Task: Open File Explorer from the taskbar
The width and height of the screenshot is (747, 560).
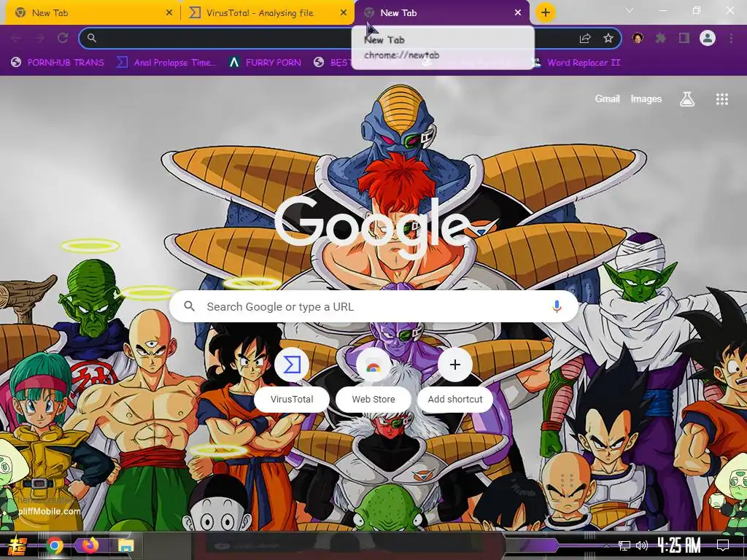Action: pos(125,545)
